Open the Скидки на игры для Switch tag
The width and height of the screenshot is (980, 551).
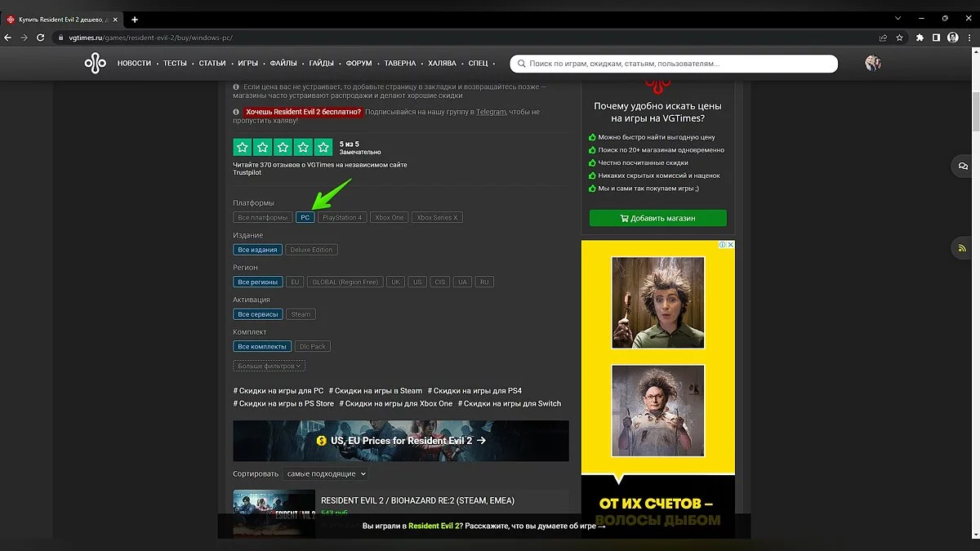click(510, 403)
